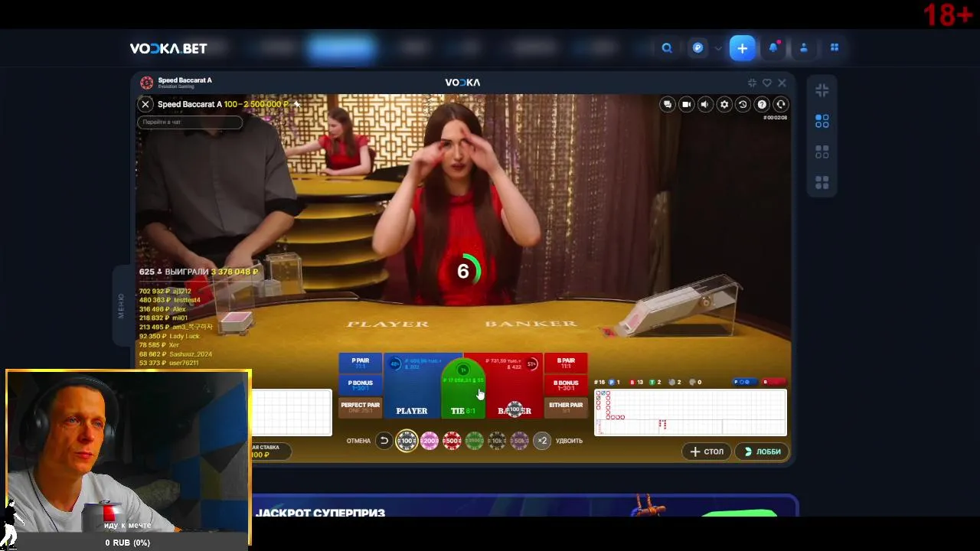Open live support headset icon
Screen dimensions: 980x551
tap(780, 104)
